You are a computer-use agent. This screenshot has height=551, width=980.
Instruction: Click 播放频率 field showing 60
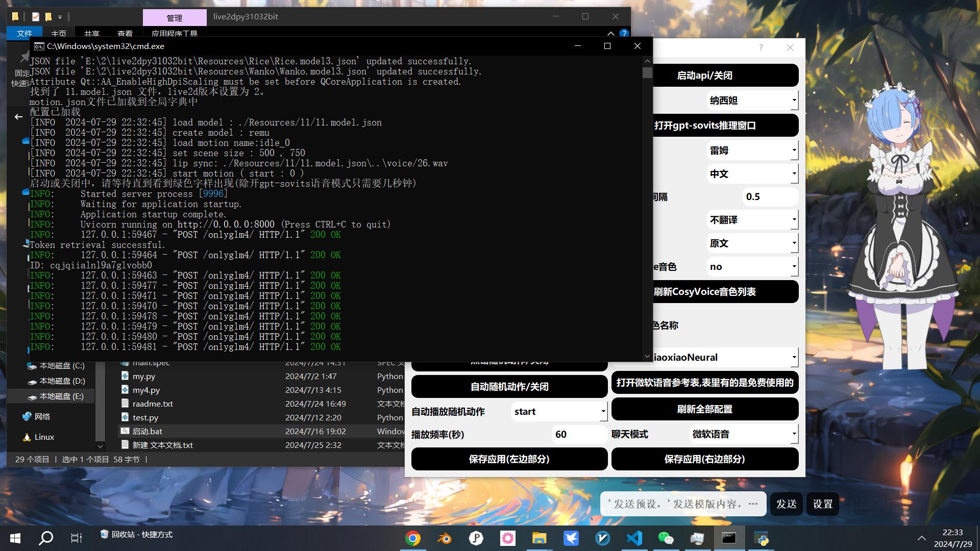pos(579,434)
